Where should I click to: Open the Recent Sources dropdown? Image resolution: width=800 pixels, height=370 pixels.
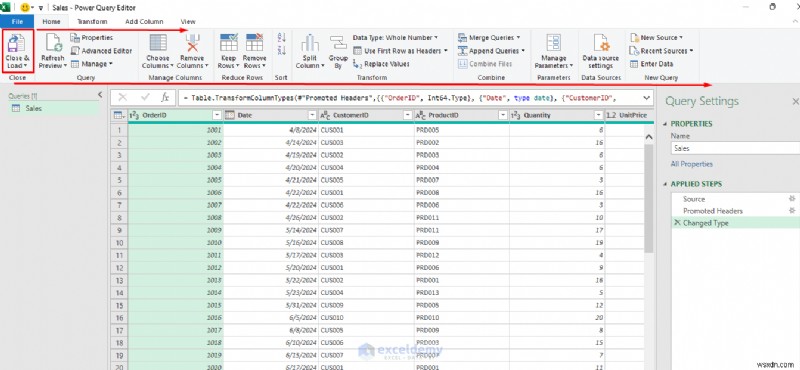pyautogui.click(x=662, y=51)
